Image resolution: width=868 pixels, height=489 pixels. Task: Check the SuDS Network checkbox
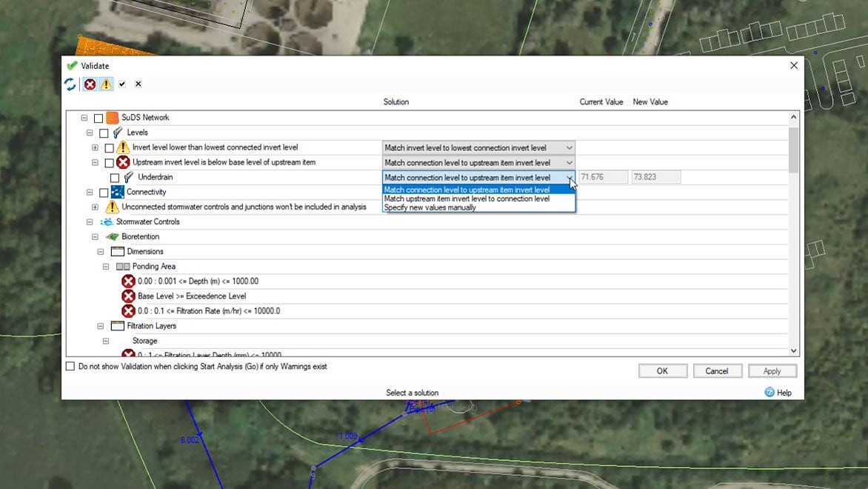99,118
